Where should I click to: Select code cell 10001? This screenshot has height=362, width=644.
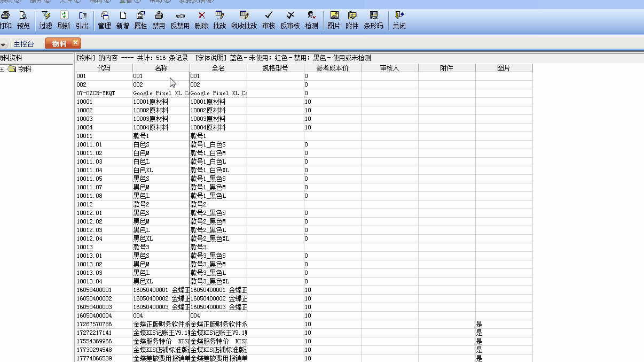tap(104, 102)
